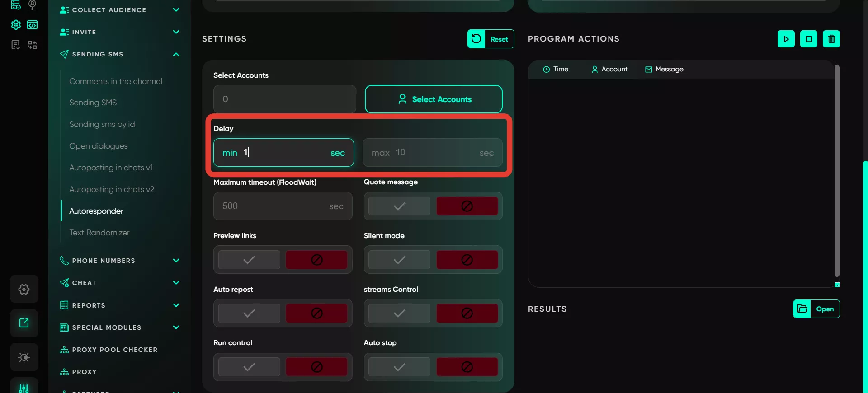Open the Text Randomizer item
This screenshot has height=393, width=868.
point(99,233)
